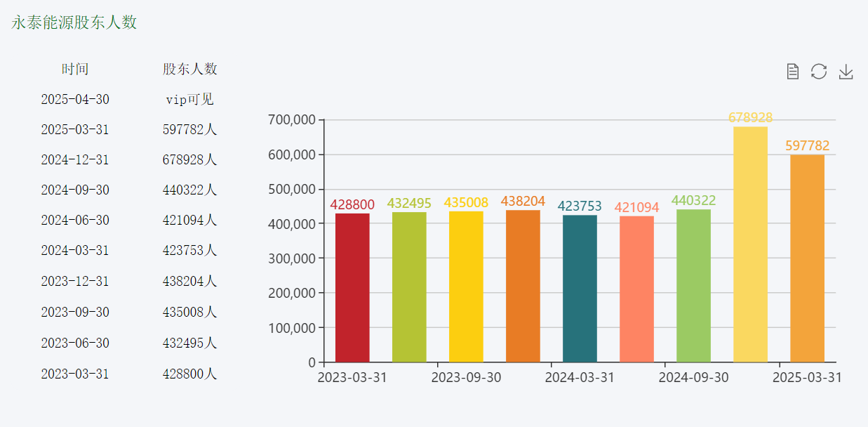Click the 400,000 y-axis label
This screenshot has height=427, width=868.
pyautogui.click(x=292, y=223)
